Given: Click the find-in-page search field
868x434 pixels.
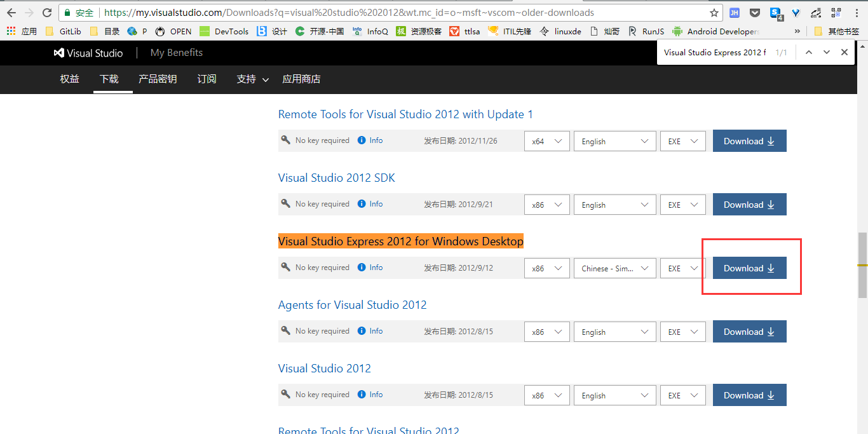Looking at the screenshot, I should [715, 52].
